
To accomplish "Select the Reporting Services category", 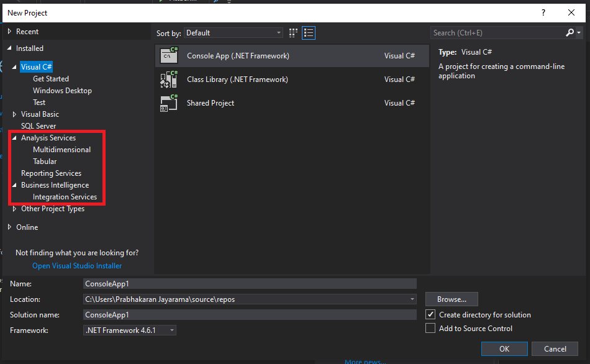I will tap(51, 173).
